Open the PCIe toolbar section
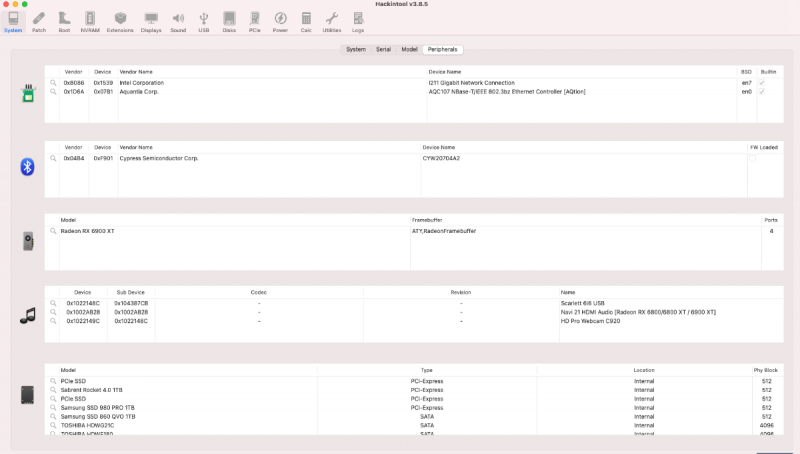 pos(255,22)
